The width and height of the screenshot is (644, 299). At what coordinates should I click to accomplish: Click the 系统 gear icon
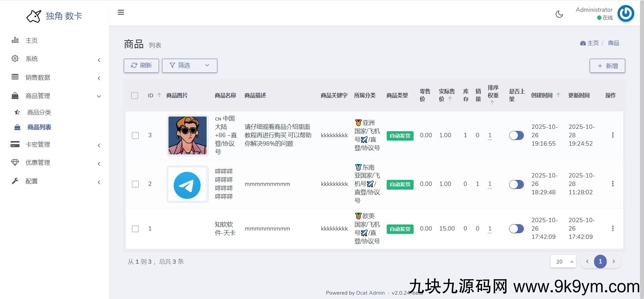tap(15, 58)
